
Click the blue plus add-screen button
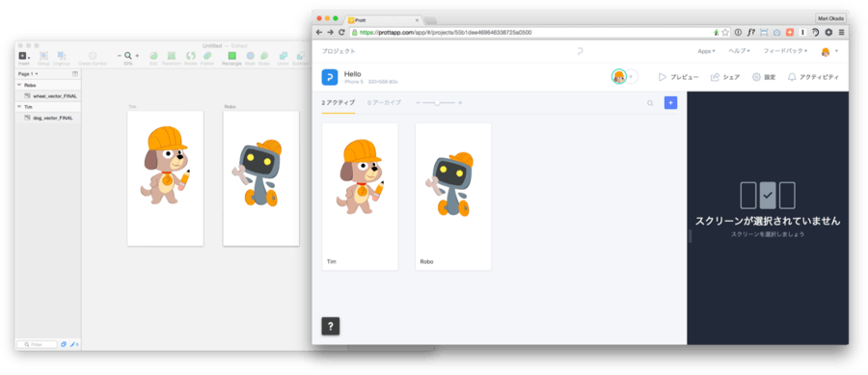tap(670, 103)
